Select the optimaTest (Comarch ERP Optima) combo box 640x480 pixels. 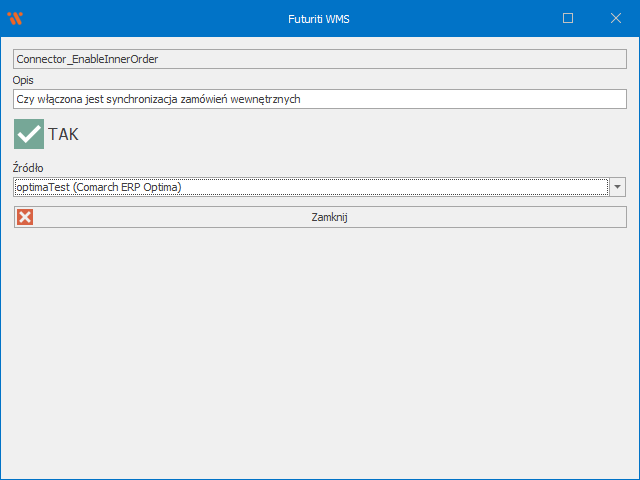[x=310, y=187]
